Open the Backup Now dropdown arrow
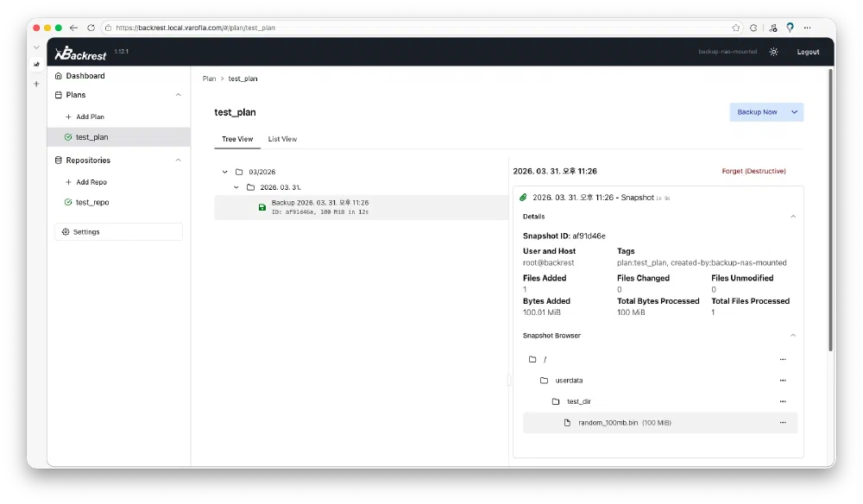This screenshot has height=504, width=863. 795,112
